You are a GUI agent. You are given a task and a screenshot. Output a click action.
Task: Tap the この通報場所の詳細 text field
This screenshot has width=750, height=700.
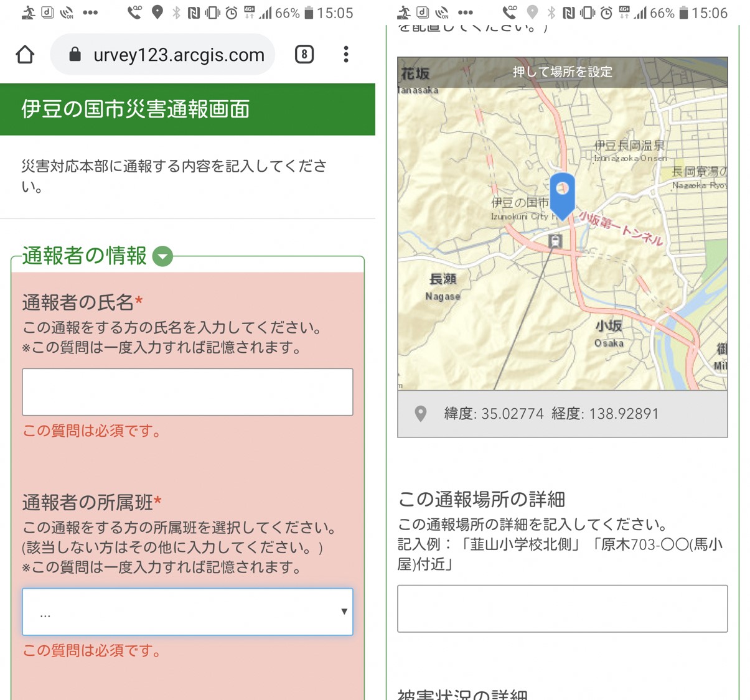(x=562, y=608)
